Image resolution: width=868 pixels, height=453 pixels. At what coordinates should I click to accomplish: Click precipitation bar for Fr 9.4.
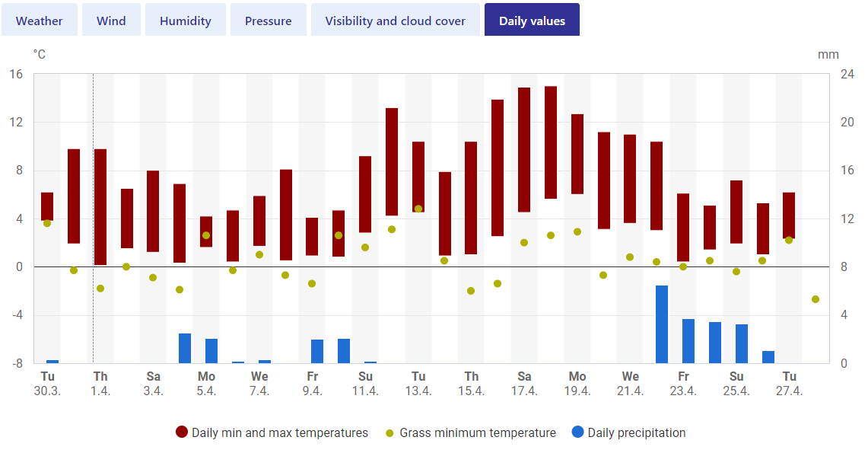(317, 352)
